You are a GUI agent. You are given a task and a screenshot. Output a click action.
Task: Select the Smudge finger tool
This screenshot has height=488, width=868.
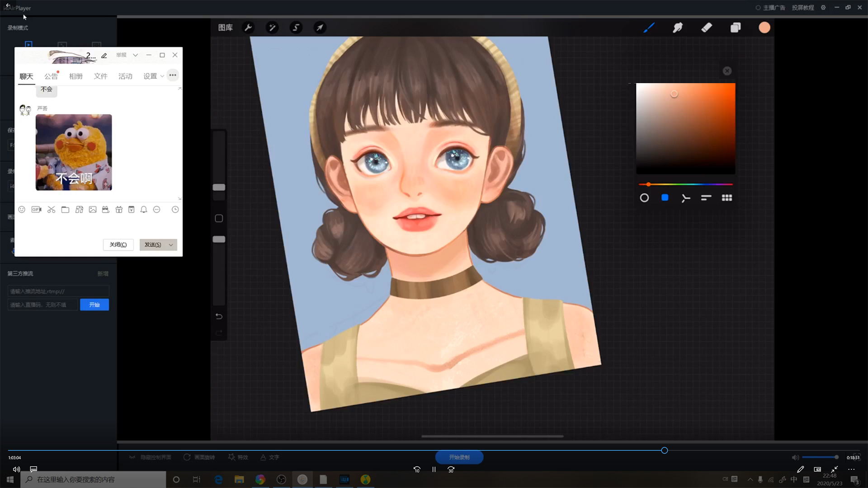678,28
